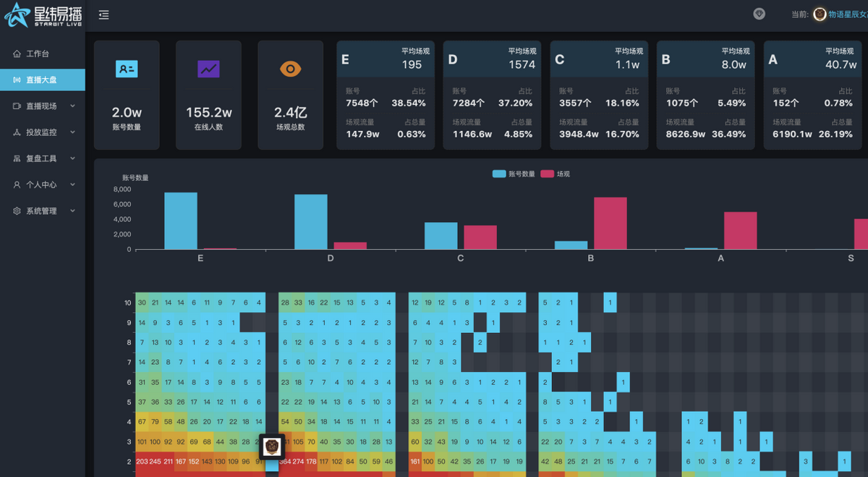868x477 pixels.
Task: Toggle 账号数量 series in chart legend
Action: tap(514, 174)
